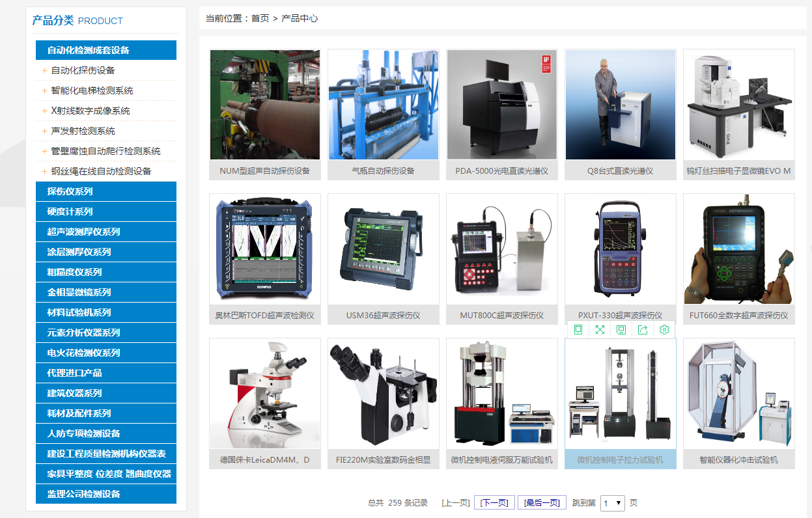This screenshot has width=812, height=518.
Task: Select 粗糙度仪系列 category
Action: (106, 272)
